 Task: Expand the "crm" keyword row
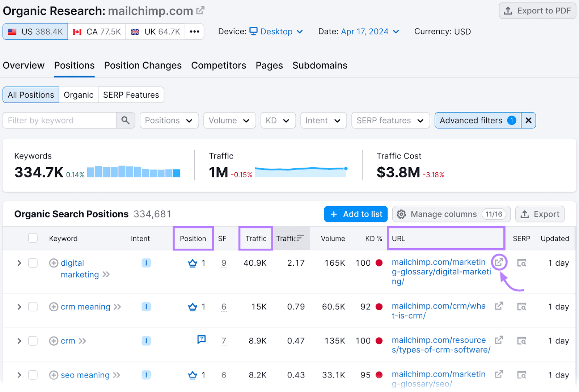tap(19, 341)
